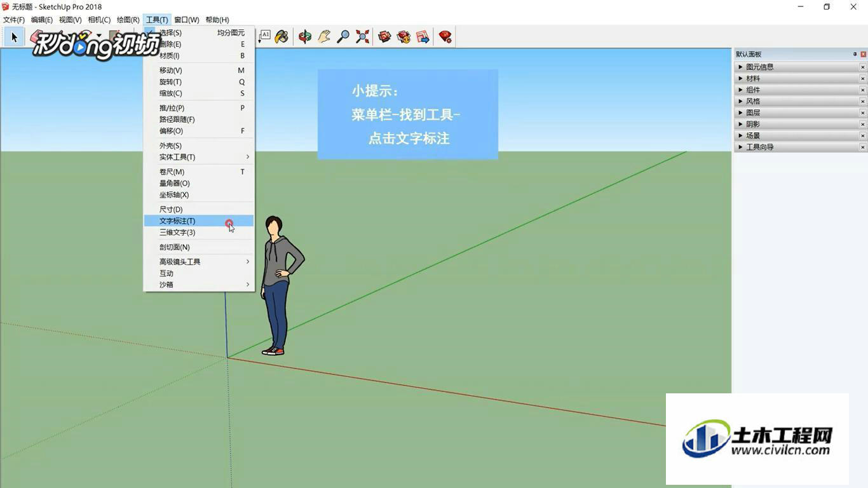
Task: Expand the 工具向导 panel
Action: [740, 147]
